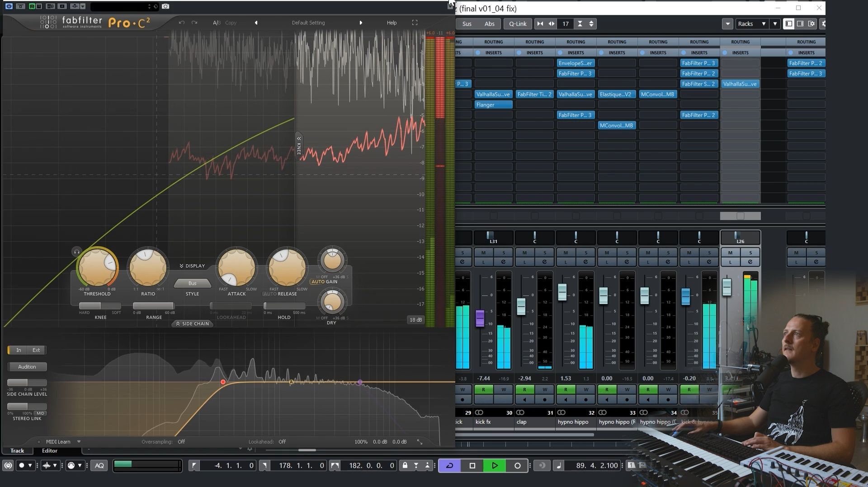Click the Side Chain Level slider
Image resolution: width=868 pixels, height=487 pixels.
[27, 383]
